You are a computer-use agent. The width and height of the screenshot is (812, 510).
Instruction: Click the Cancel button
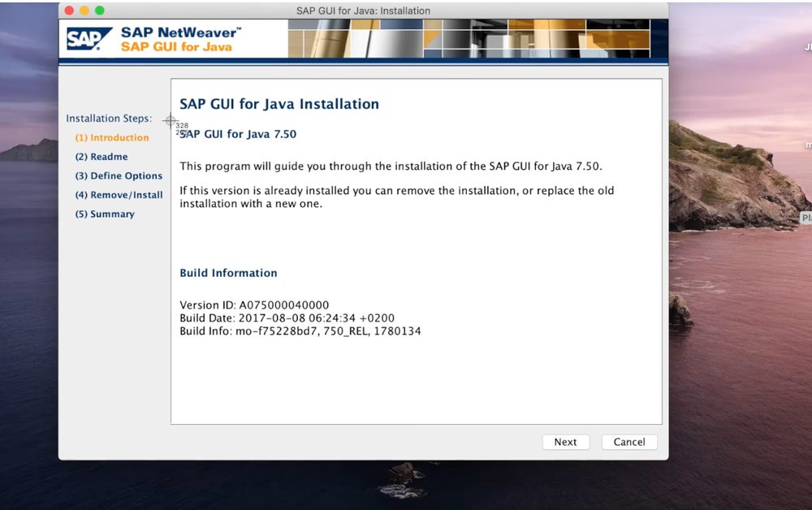[629, 442]
